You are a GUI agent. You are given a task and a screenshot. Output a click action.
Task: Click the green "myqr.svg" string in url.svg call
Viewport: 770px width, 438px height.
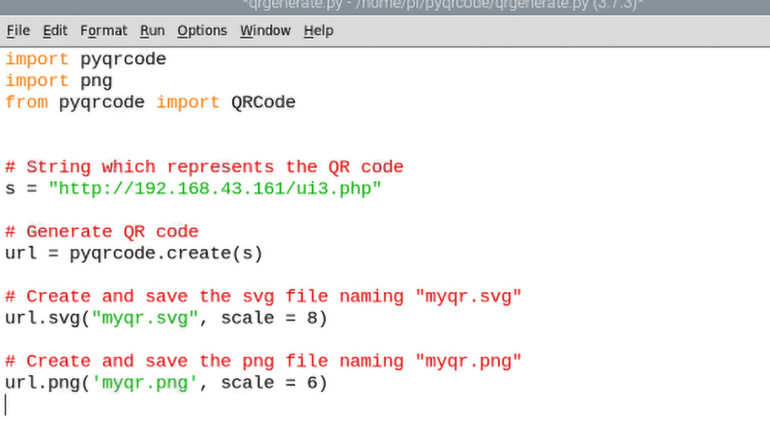pos(150,318)
